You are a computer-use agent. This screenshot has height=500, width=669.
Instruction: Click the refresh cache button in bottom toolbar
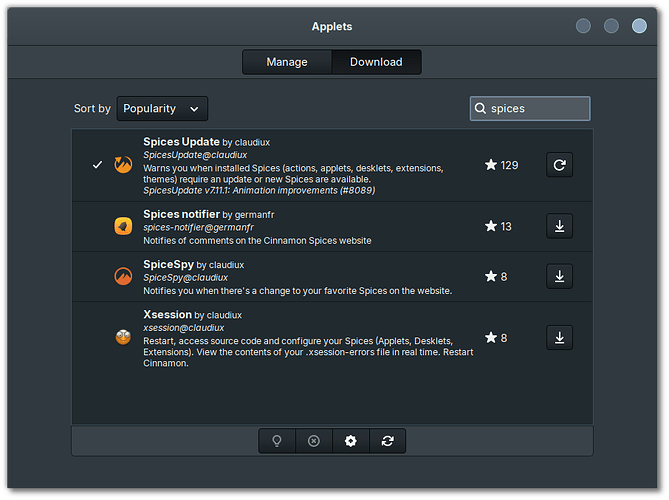(x=387, y=441)
